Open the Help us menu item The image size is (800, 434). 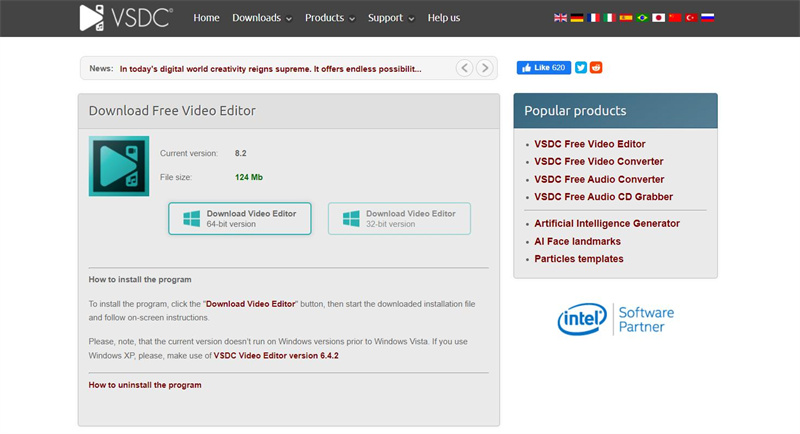pyautogui.click(x=444, y=18)
